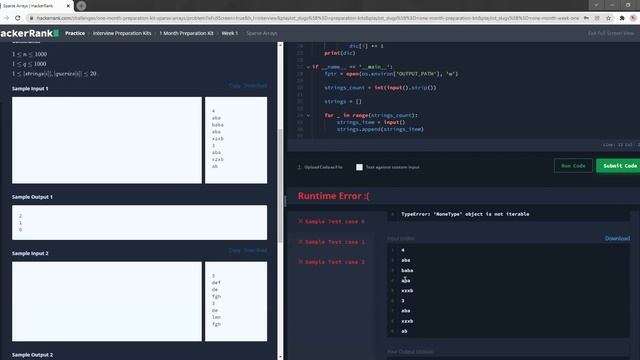Click the strings = [] code line
Viewport: 640px width, 360px height.
(343, 101)
